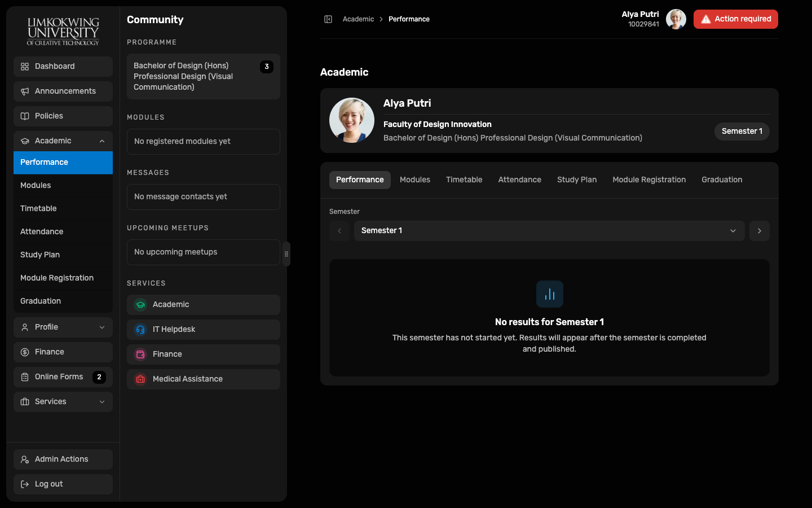Switch to the Study Plan tab
Screen dimensions: 812x508
577,180
